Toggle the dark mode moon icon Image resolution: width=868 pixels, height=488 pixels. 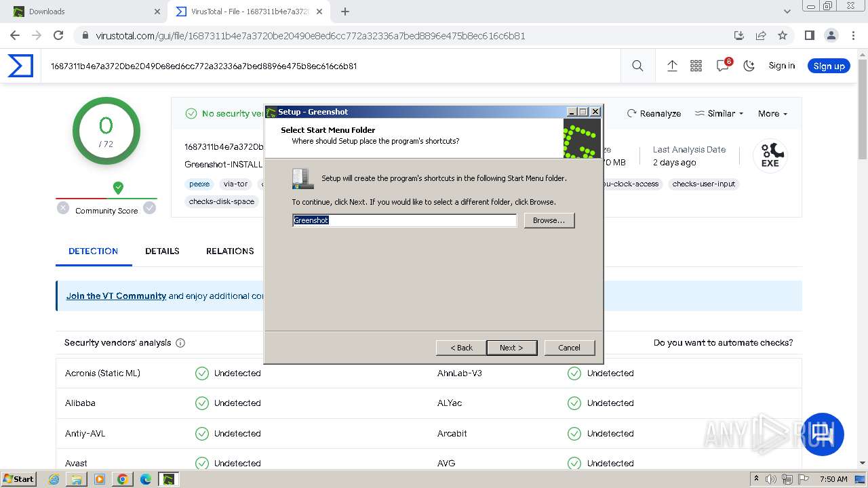tap(749, 66)
